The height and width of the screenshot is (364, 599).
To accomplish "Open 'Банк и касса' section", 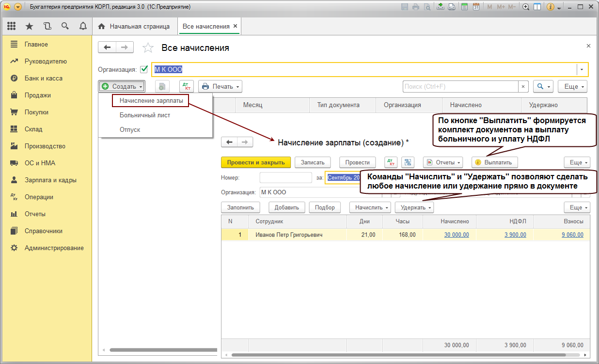I will click(x=44, y=78).
